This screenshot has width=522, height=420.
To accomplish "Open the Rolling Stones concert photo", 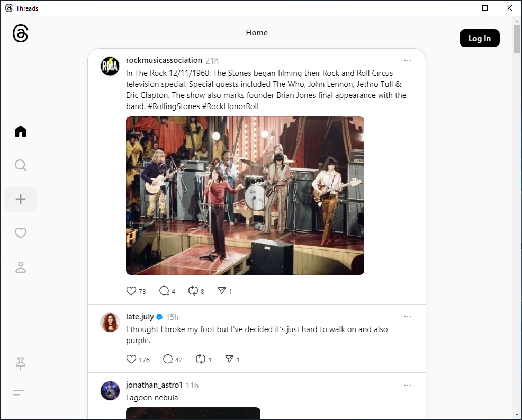I will point(245,195).
